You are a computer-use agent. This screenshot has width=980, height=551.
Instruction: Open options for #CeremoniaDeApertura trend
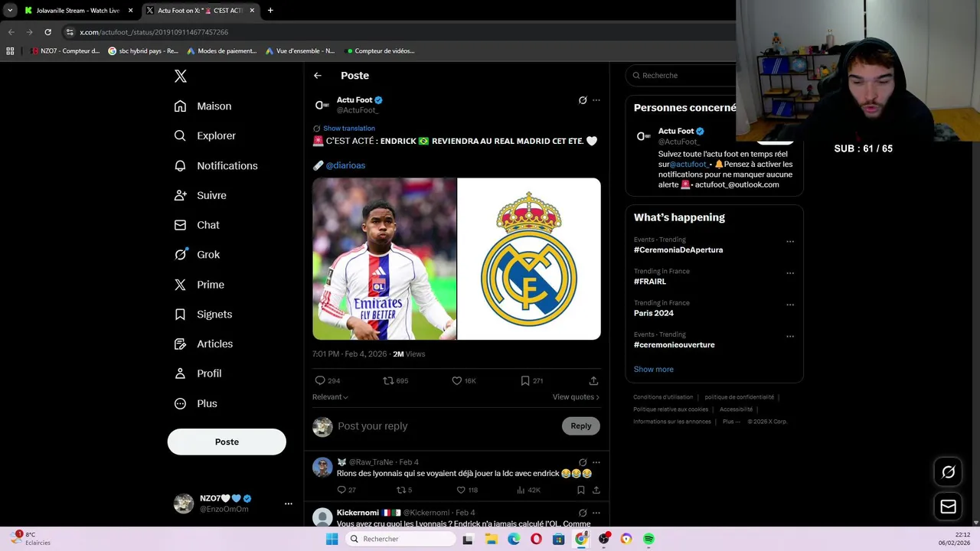pyautogui.click(x=790, y=242)
